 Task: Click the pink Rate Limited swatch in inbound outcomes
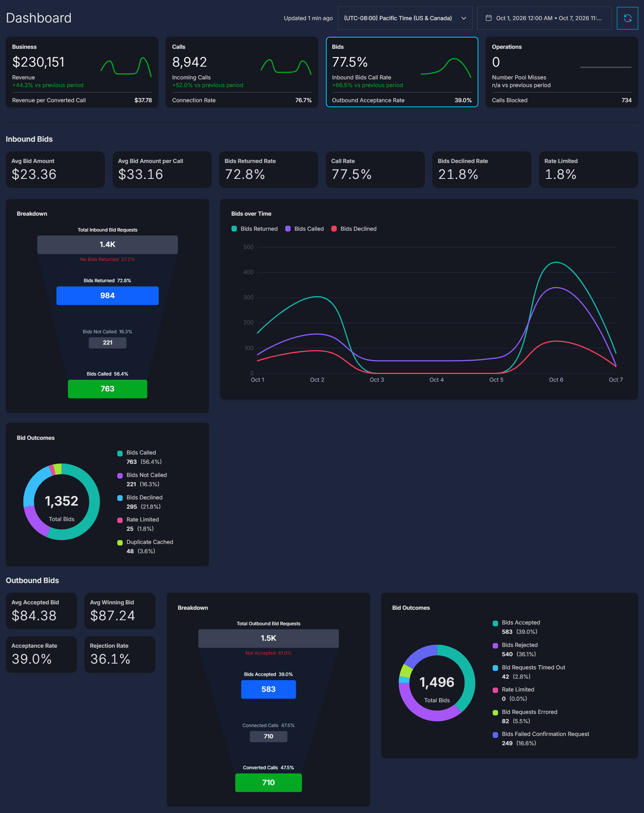[x=120, y=520]
